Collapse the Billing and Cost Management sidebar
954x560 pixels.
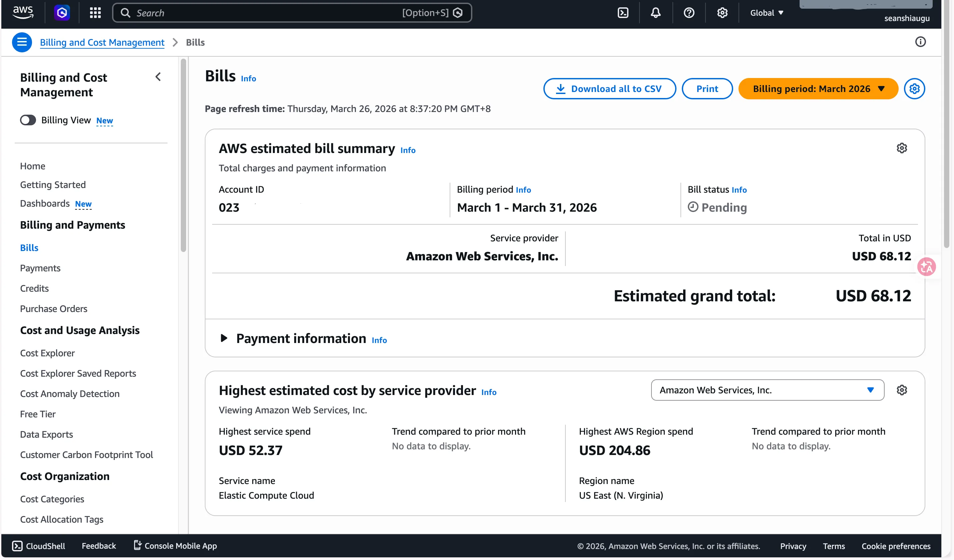[158, 77]
